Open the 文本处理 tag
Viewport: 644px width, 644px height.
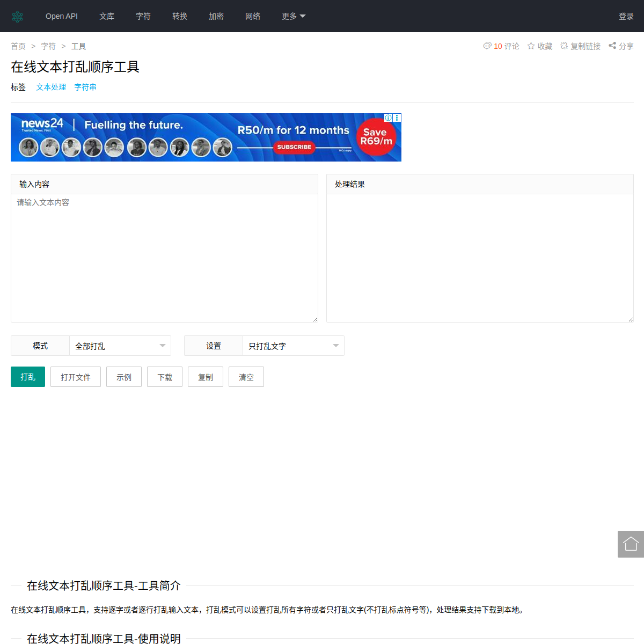click(51, 87)
